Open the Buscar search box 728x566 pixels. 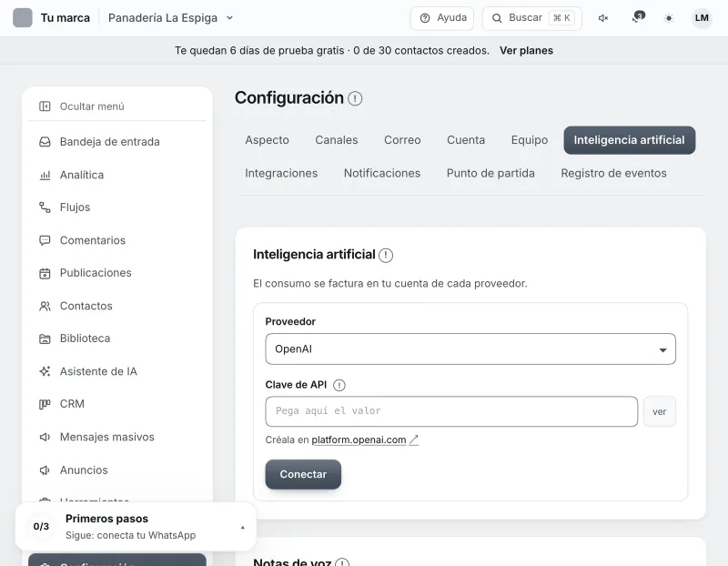coord(532,18)
